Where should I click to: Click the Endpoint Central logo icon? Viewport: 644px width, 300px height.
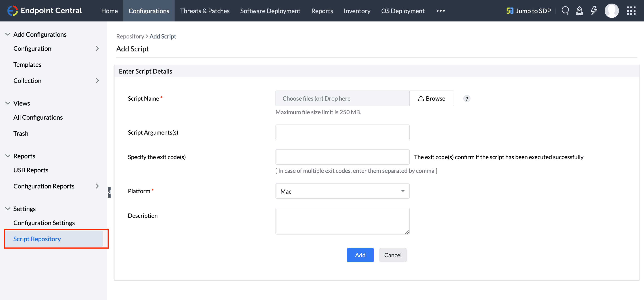click(x=12, y=11)
